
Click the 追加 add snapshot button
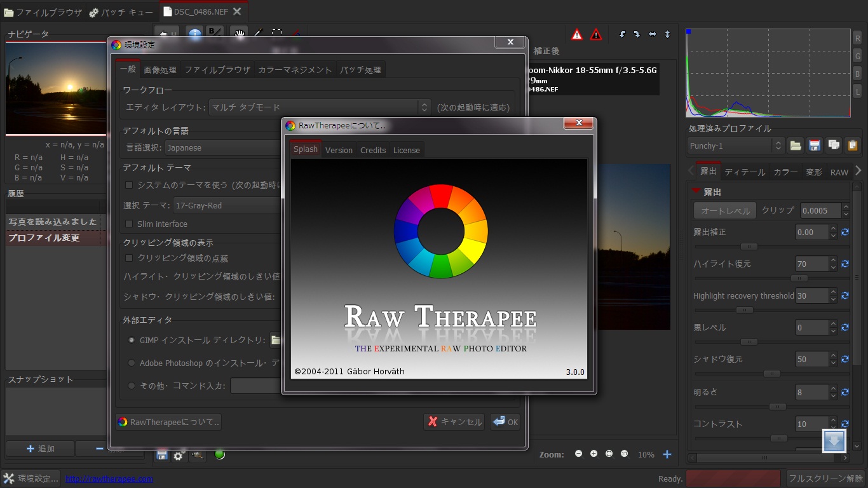point(40,449)
